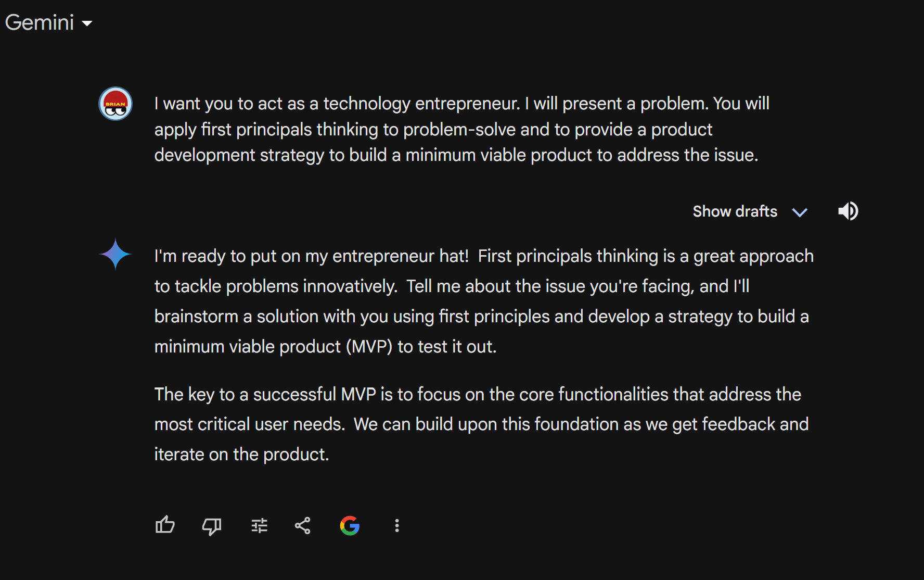This screenshot has width=924, height=580.
Task: Expand the Gemini model dropdown arrow
Action: click(87, 23)
